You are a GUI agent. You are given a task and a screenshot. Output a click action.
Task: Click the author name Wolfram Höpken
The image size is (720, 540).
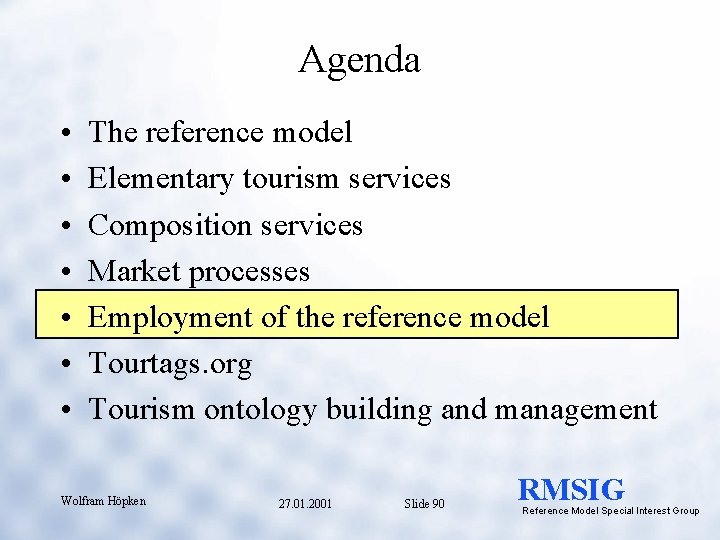click(103, 501)
